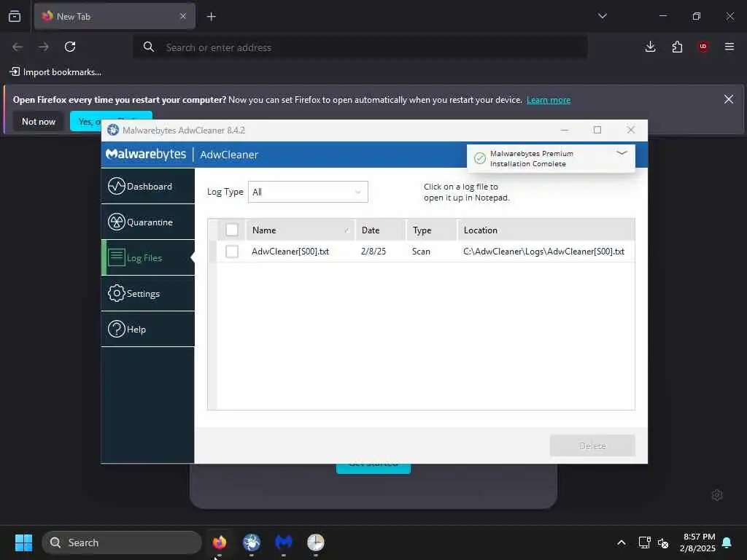
Task: Open the Quarantine section
Action: point(147,222)
